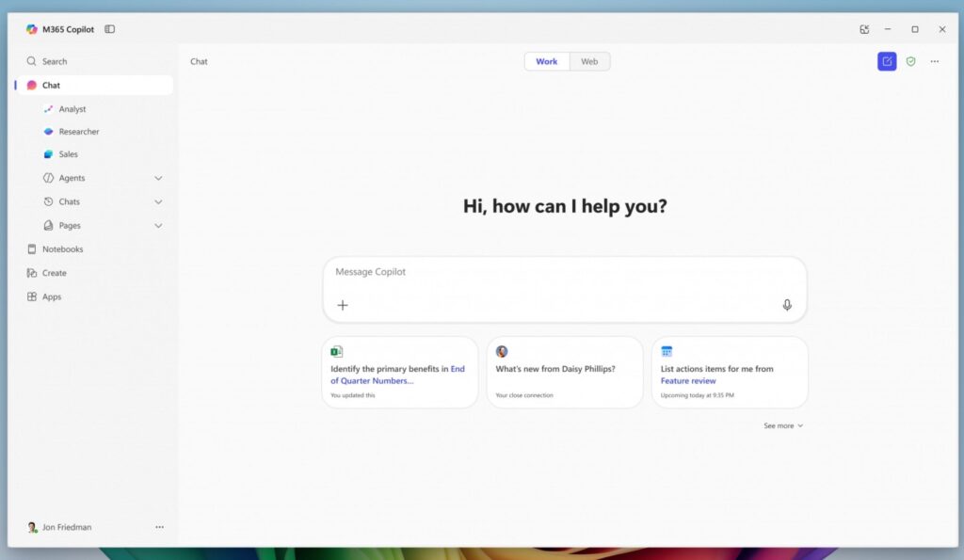Open the conversation options ellipsis menu
The height and width of the screenshot is (560, 964).
point(934,61)
